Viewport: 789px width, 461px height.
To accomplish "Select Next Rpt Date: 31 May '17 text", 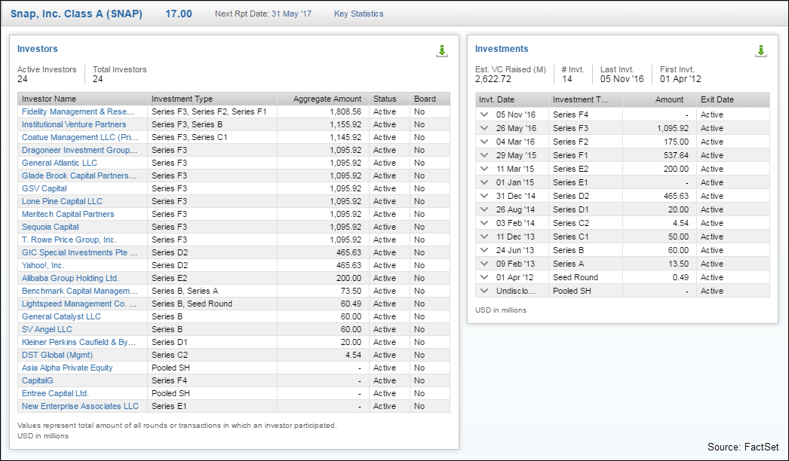I will point(263,14).
